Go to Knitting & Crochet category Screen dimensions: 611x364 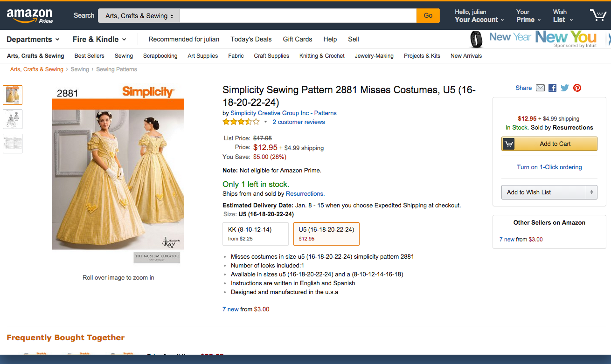click(322, 56)
